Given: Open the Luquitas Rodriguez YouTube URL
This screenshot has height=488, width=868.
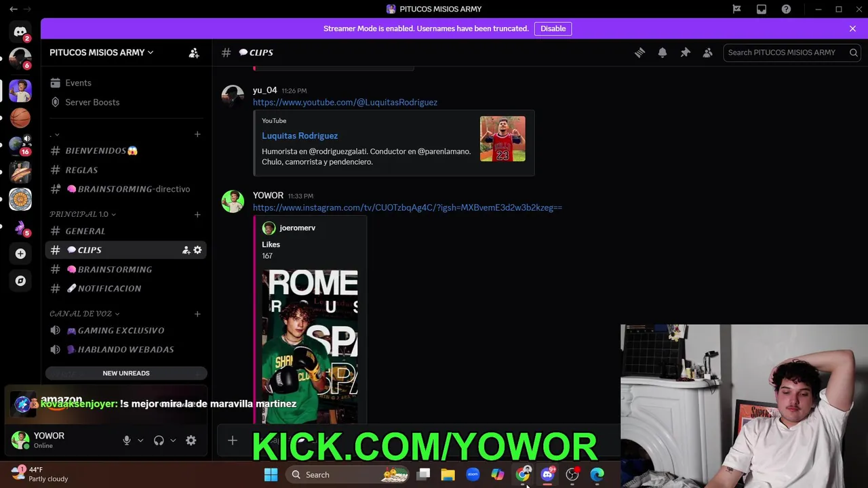Looking at the screenshot, I should click(345, 102).
